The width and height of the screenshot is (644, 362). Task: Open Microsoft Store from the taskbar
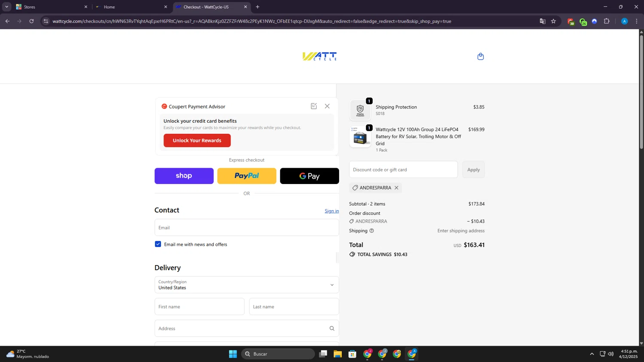coord(352,354)
